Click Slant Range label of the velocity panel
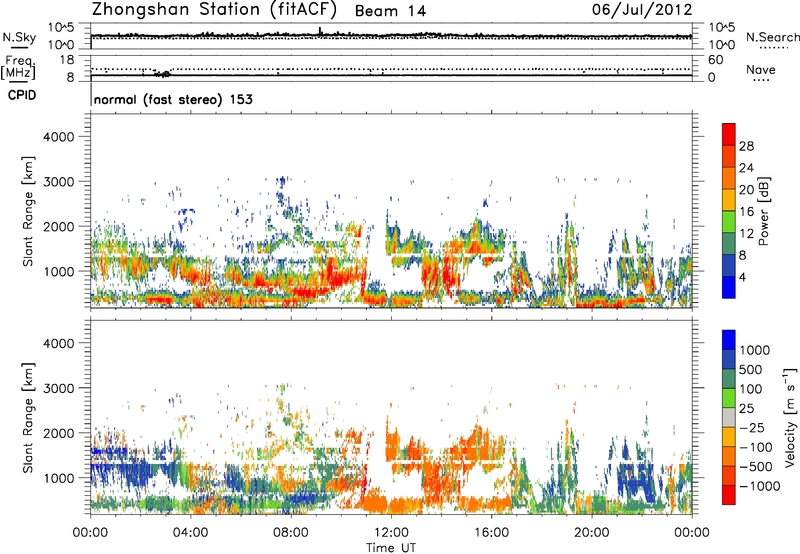This screenshot has width=800, height=554. 28,418
